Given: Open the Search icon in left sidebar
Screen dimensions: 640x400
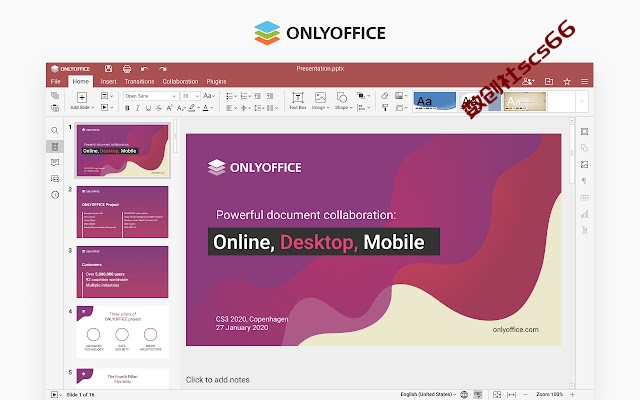Looking at the screenshot, I should click(55, 131).
